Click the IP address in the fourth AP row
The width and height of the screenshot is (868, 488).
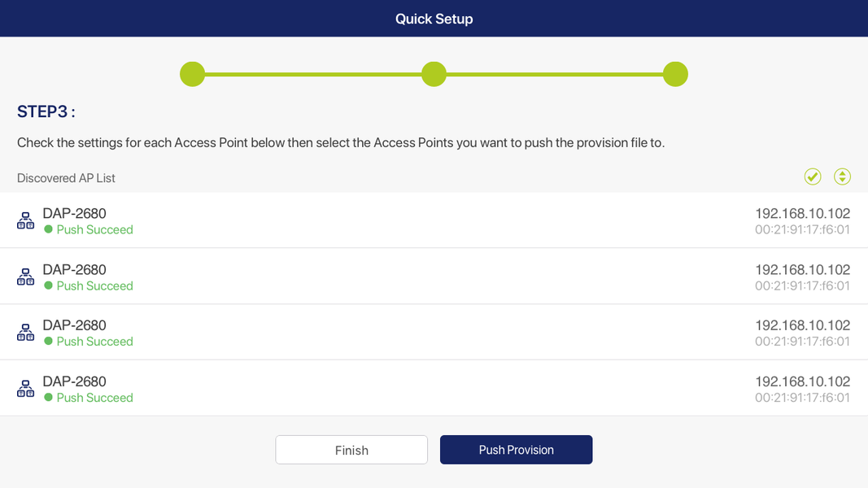(x=802, y=381)
